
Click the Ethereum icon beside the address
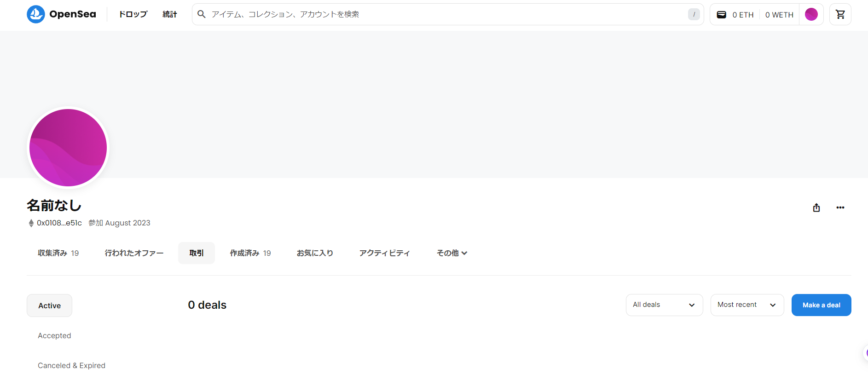(31, 223)
